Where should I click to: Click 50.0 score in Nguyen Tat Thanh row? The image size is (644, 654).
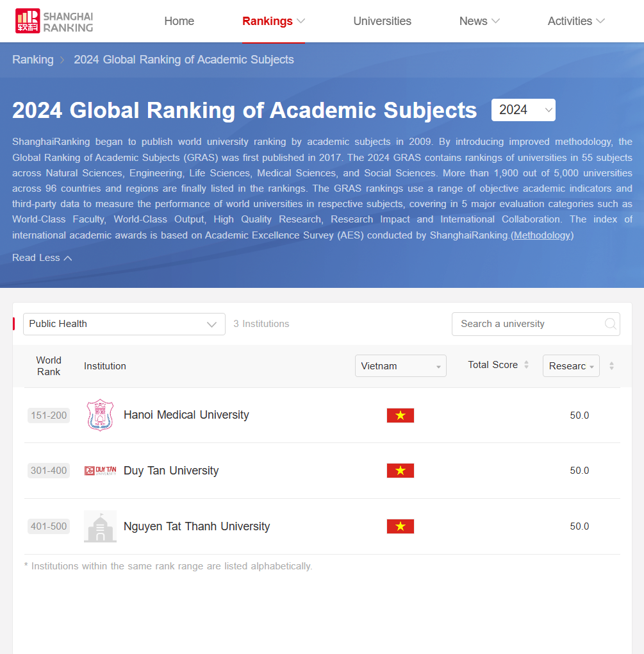(579, 526)
